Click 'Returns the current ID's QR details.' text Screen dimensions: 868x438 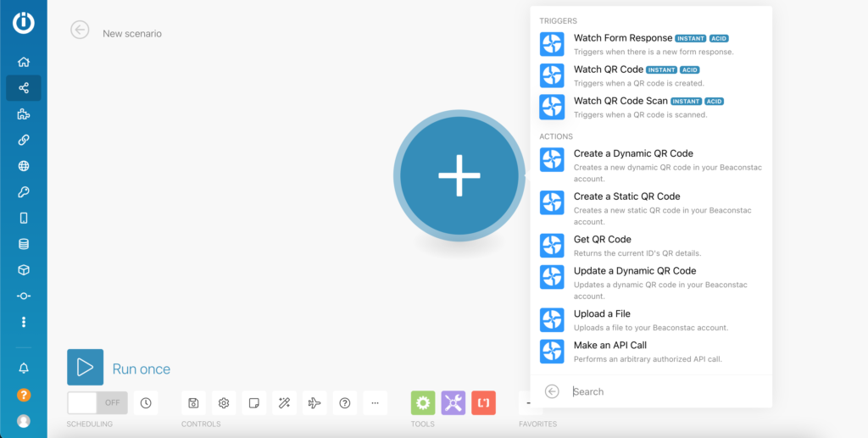tap(637, 253)
